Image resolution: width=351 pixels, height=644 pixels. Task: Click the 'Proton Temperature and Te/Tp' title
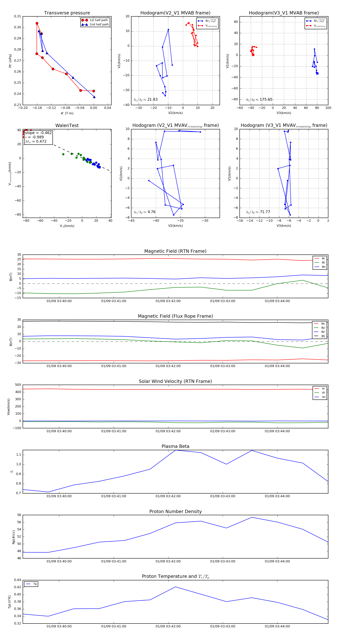(x=175, y=576)
